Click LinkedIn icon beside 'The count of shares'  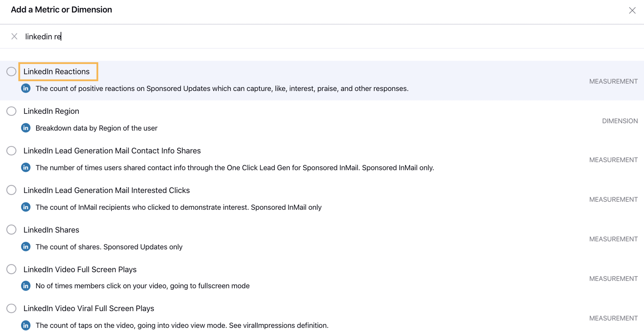click(26, 247)
